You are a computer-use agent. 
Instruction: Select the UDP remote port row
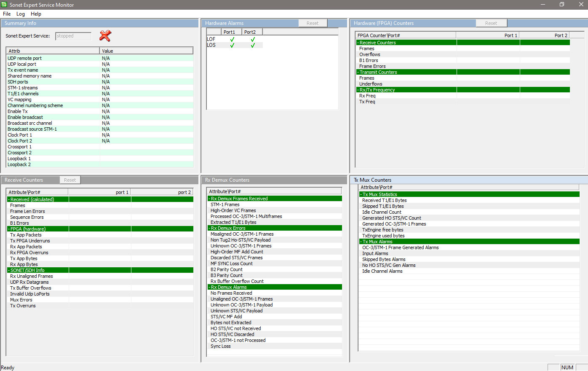pos(24,58)
